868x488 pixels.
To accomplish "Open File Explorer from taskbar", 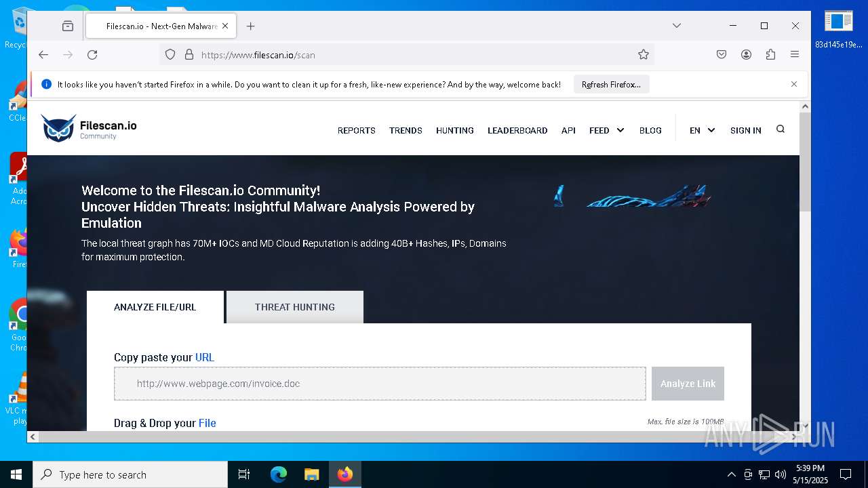I will click(x=311, y=474).
